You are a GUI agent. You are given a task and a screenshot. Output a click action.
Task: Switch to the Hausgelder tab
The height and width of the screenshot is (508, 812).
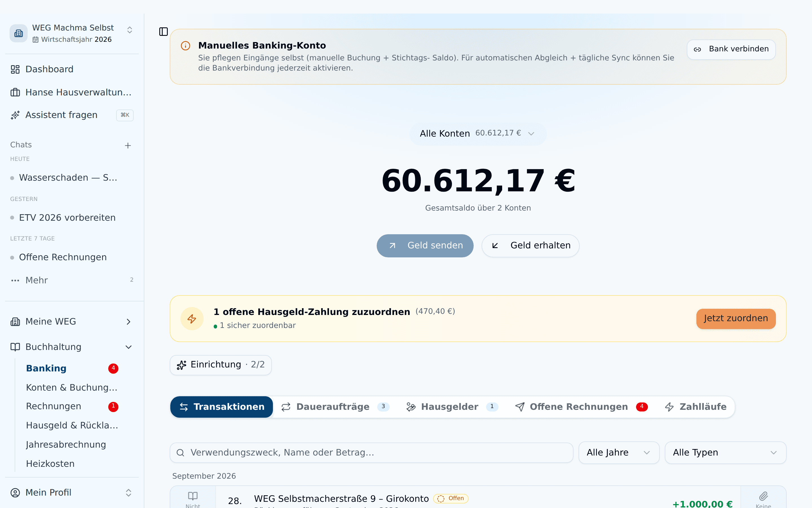point(452,407)
